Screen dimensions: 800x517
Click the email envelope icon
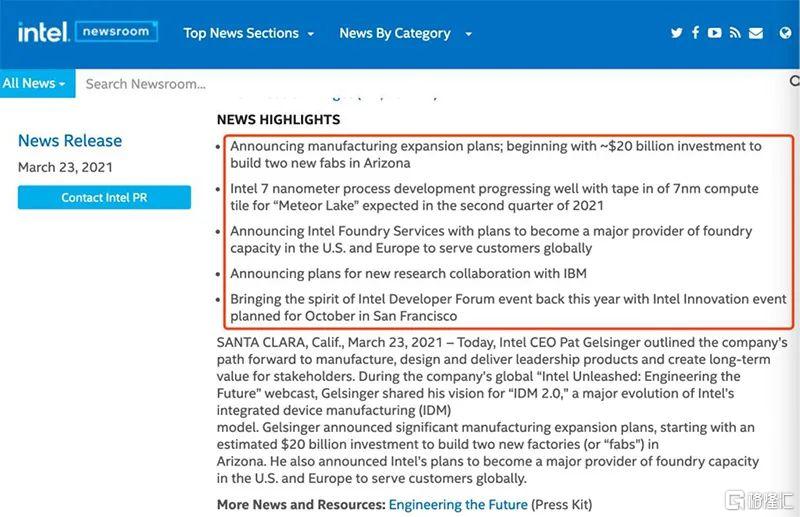pos(758,33)
